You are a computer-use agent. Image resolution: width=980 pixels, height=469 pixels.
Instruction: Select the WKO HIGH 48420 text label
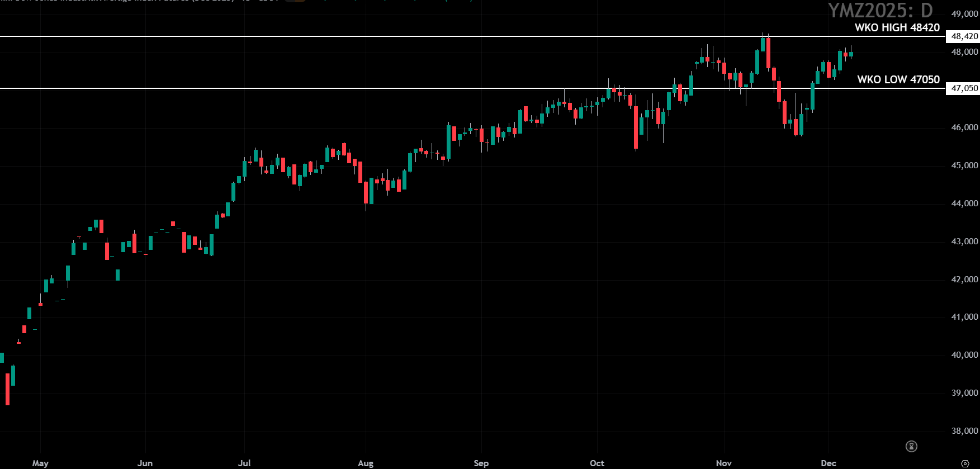pyautogui.click(x=897, y=27)
